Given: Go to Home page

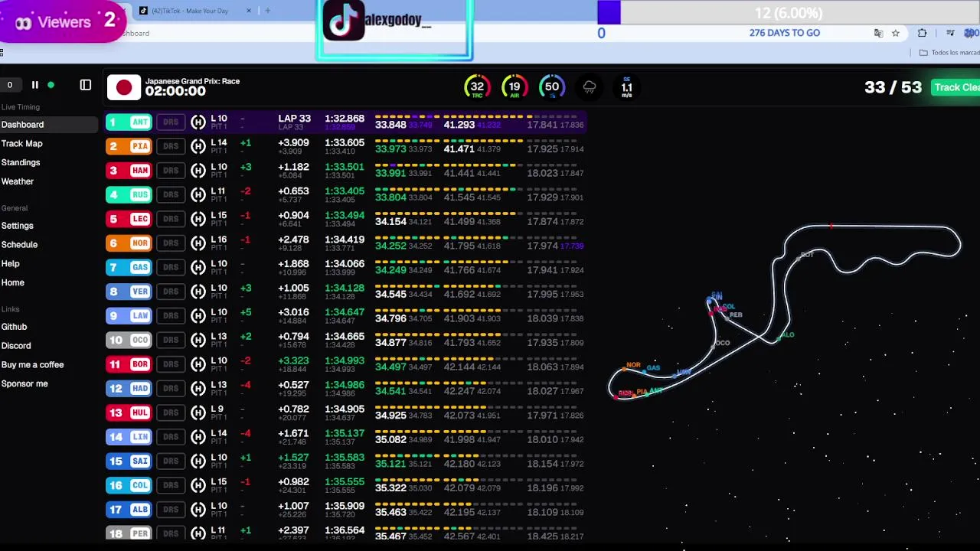Looking at the screenshot, I should (12, 282).
